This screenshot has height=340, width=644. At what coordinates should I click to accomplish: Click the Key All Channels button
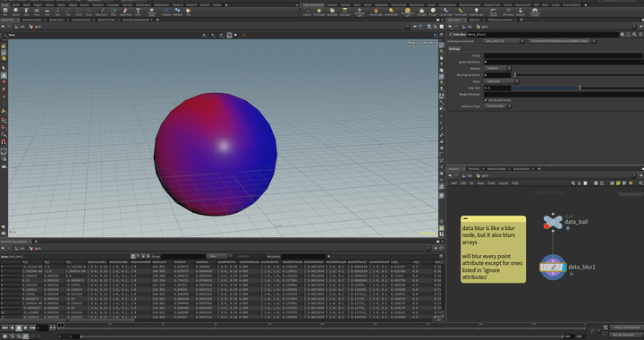tap(626, 335)
